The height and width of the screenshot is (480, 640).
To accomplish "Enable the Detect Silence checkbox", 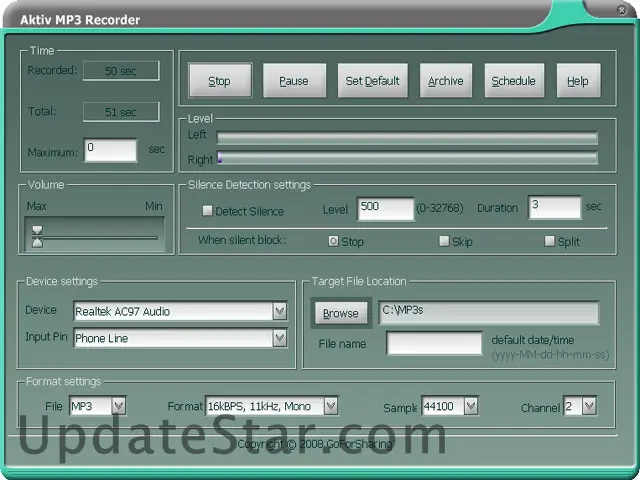I will point(207,211).
